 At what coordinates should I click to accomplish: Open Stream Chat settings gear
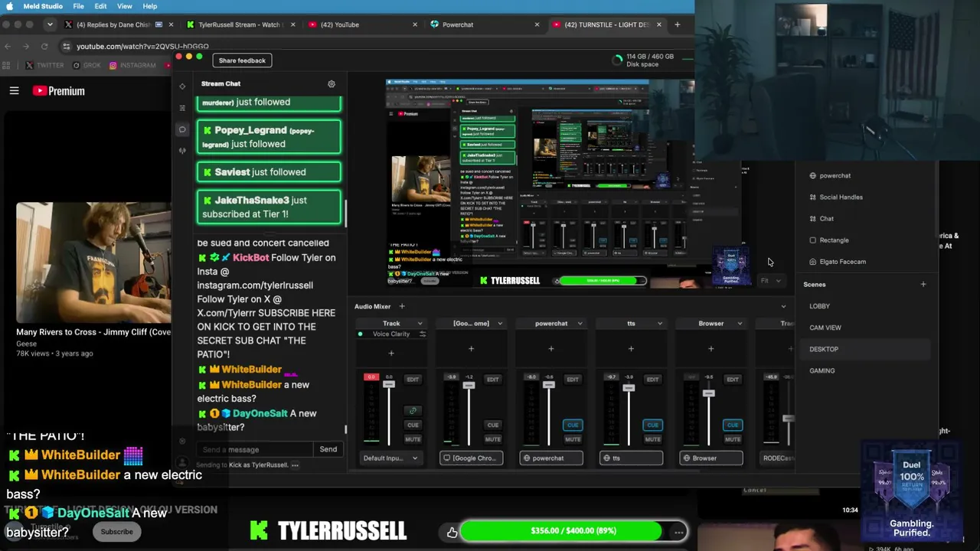click(332, 84)
